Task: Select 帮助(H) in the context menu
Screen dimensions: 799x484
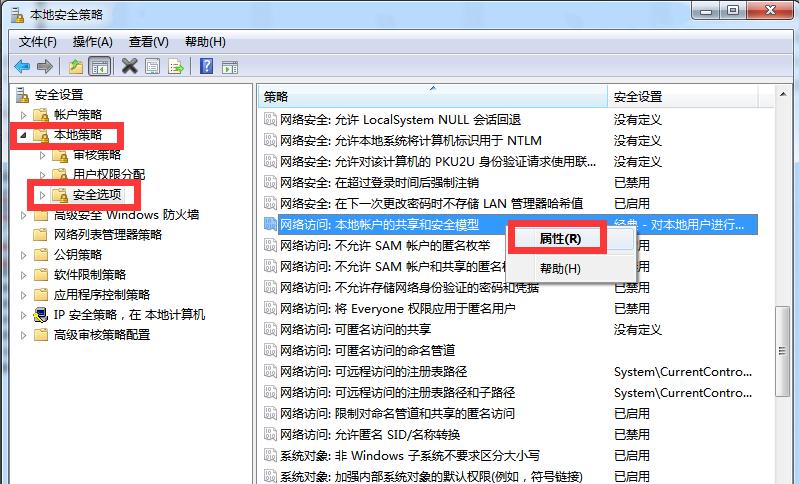Action: pyautogui.click(x=559, y=268)
